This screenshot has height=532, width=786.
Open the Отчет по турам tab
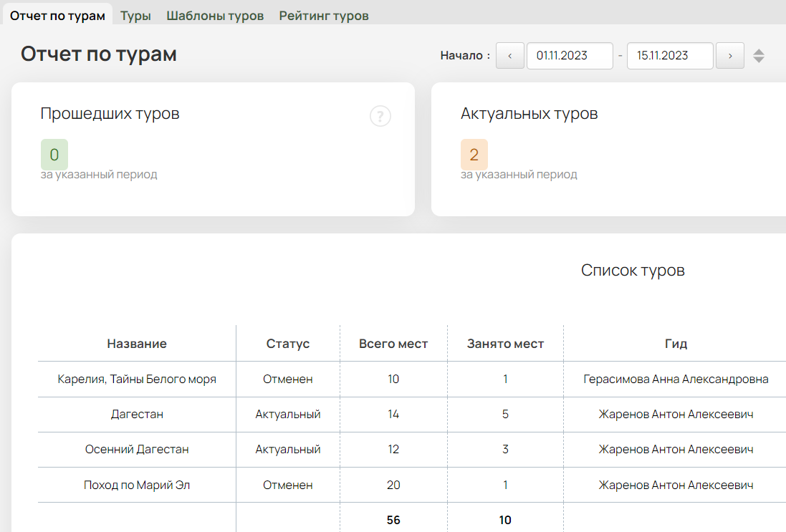[x=57, y=15]
